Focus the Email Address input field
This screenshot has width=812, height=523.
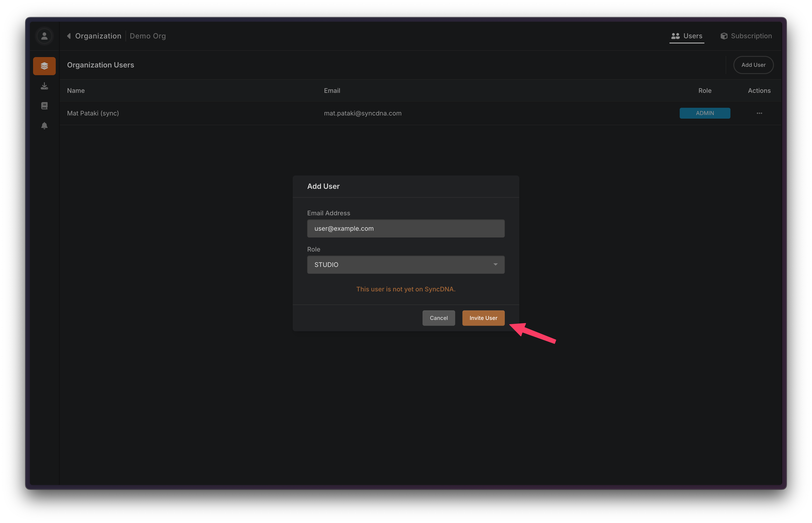tap(406, 229)
